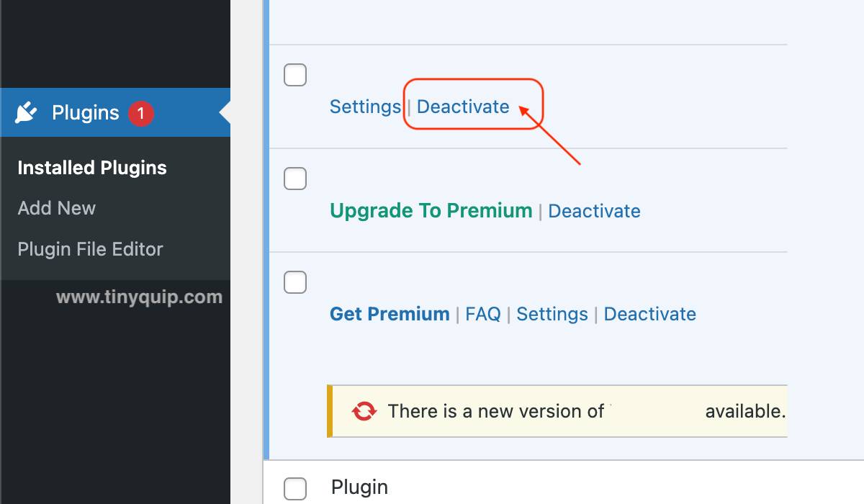Open Settings for the Get Premium plugin
The image size is (864, 504).
pyautogui.click(x=552, y=314)
